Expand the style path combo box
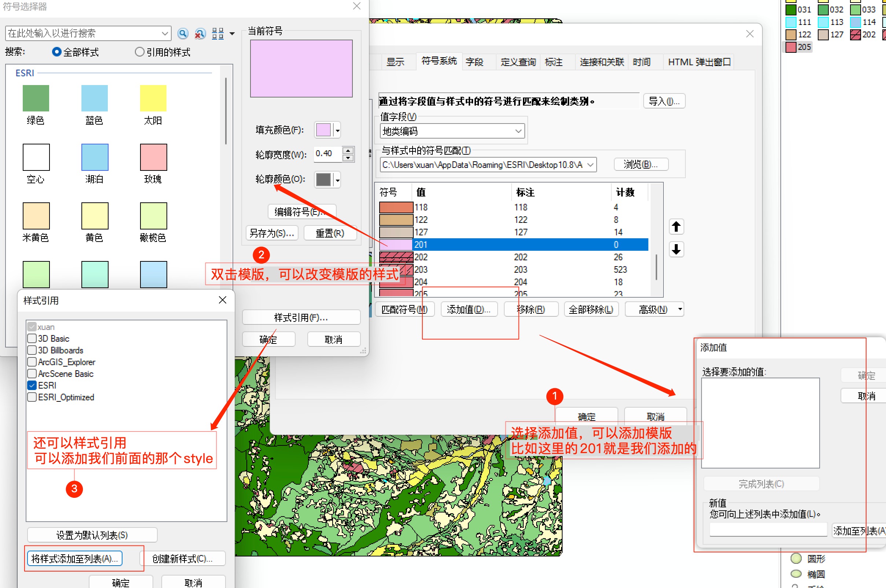This screenshot has width=886, height=588. 590,165
